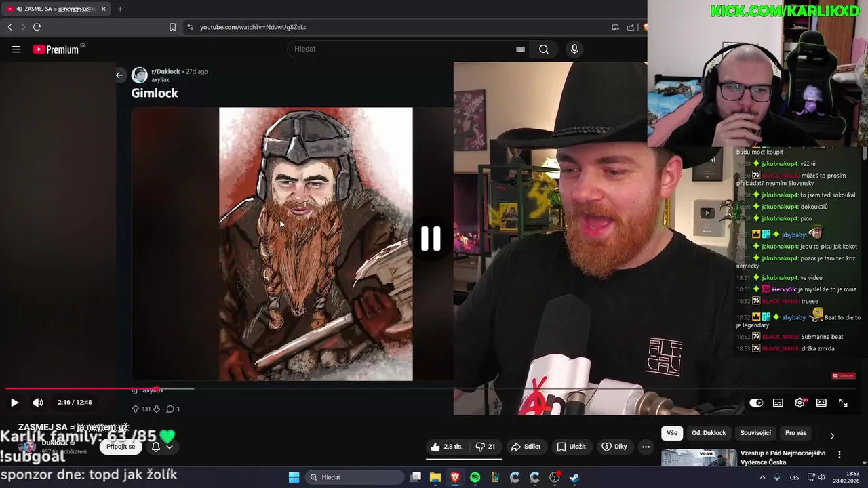This screenshot has height=488, width=868.
Task: Open the subtitles/captions control
Action: point(778,403)
